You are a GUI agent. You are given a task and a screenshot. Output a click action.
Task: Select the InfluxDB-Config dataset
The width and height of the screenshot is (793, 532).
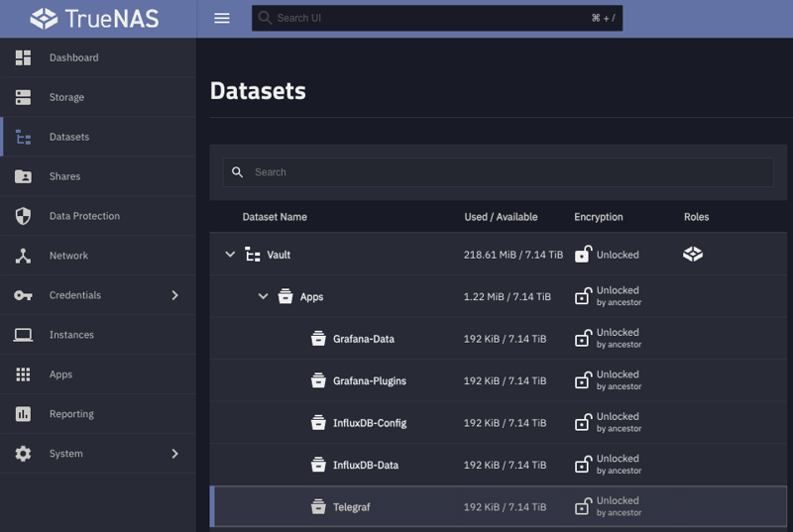pos(499,423)
